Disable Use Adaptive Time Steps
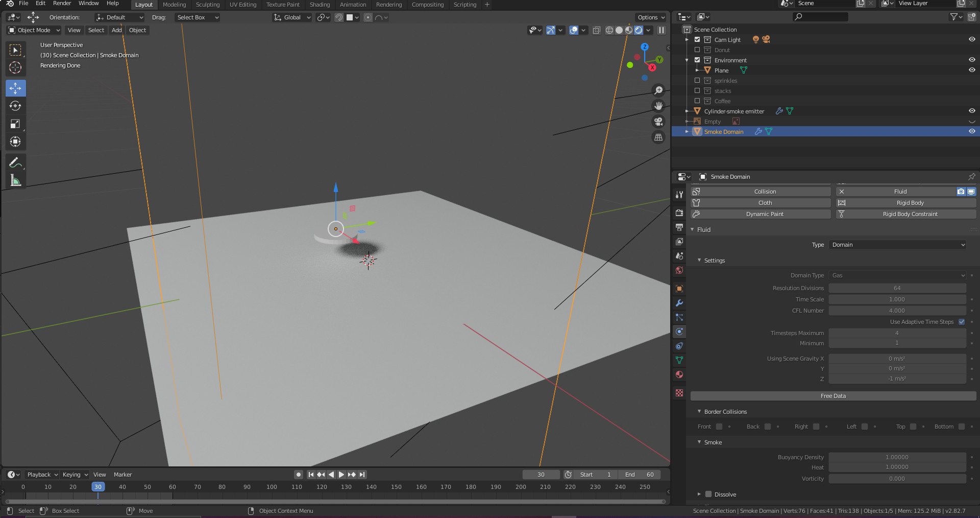 (962, 322)
